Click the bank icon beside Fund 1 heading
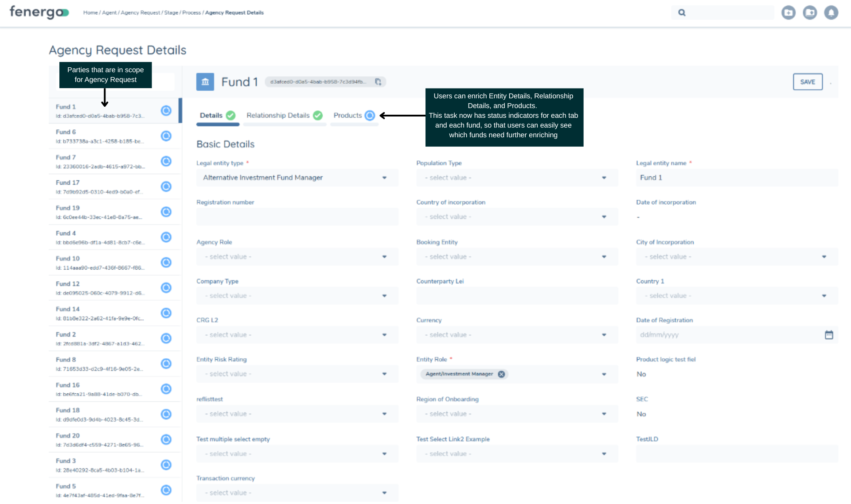 (205, 81)
